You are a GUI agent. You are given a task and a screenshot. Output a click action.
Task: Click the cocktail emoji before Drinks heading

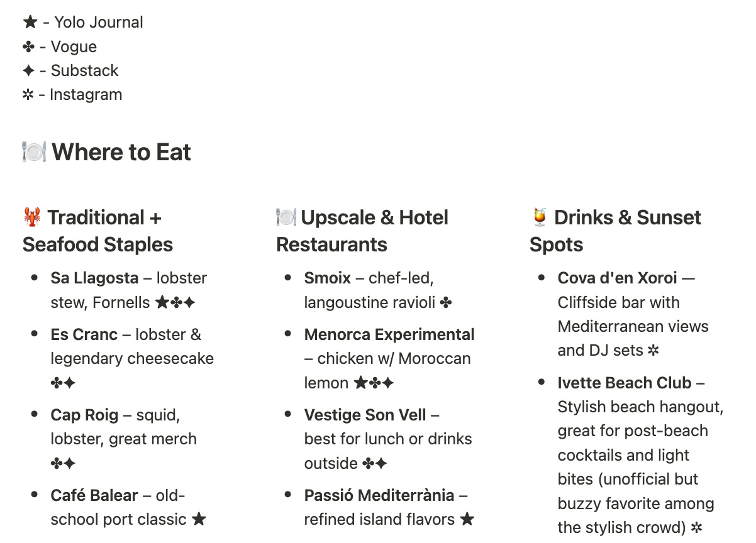point(539,217)
